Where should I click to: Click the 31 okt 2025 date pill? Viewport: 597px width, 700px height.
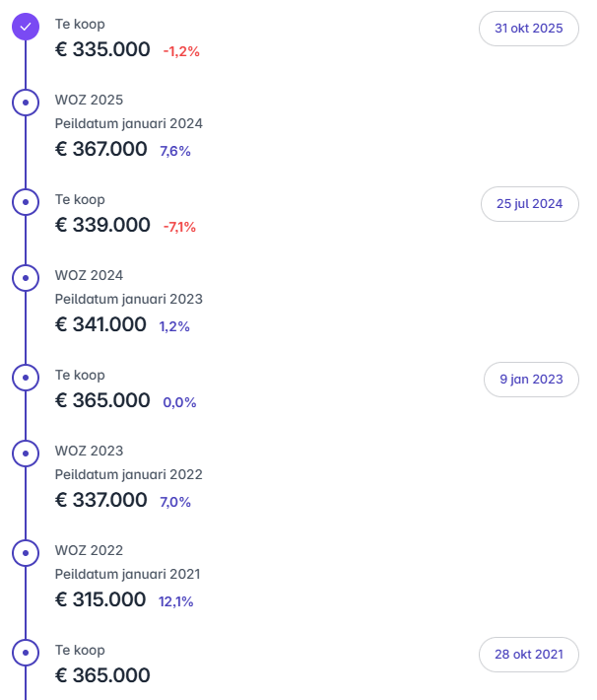tap(529, 29)
